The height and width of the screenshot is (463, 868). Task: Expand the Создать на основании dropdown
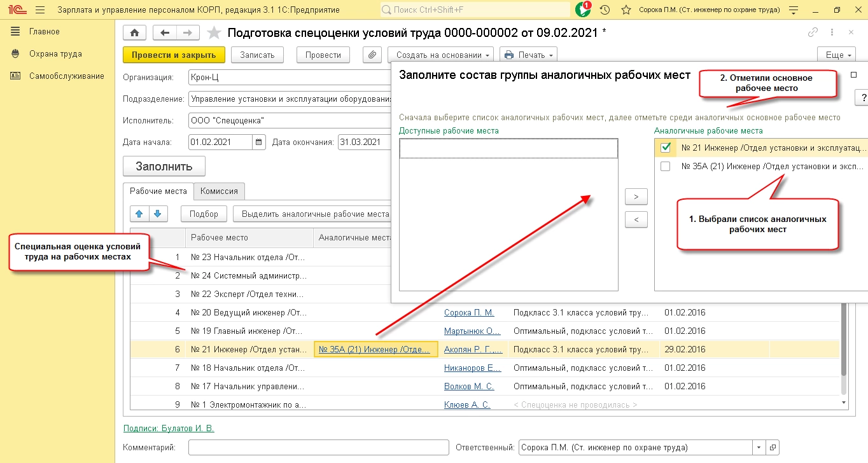(440, 55)
